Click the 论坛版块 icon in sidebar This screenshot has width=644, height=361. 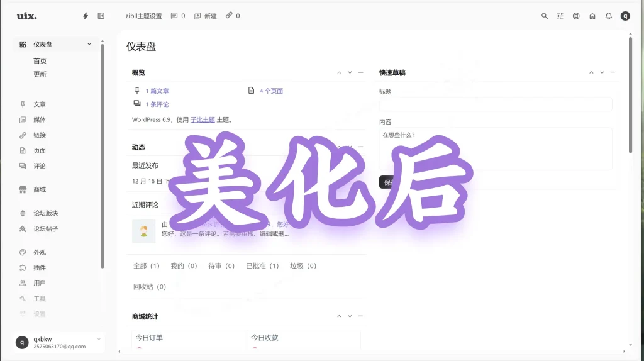[23, 213]
